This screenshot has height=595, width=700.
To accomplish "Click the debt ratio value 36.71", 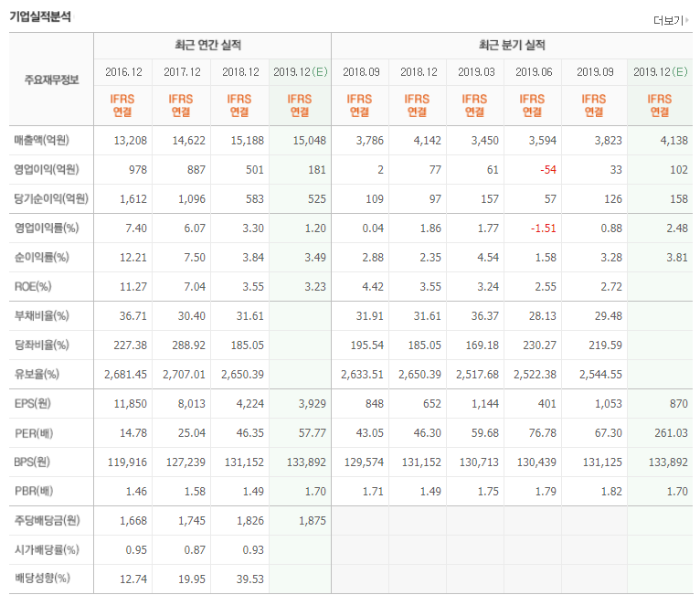I will pyautogui.click(x=133, y=316).
